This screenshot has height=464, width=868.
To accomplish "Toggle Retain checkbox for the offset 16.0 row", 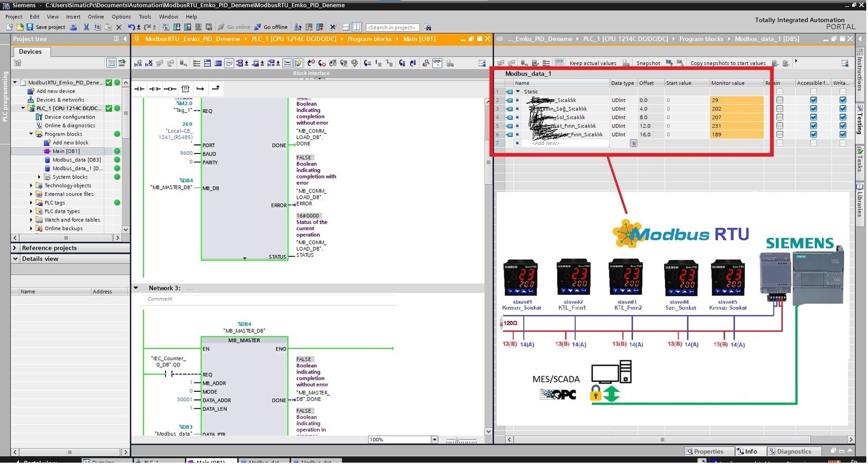I will [780, 135].
